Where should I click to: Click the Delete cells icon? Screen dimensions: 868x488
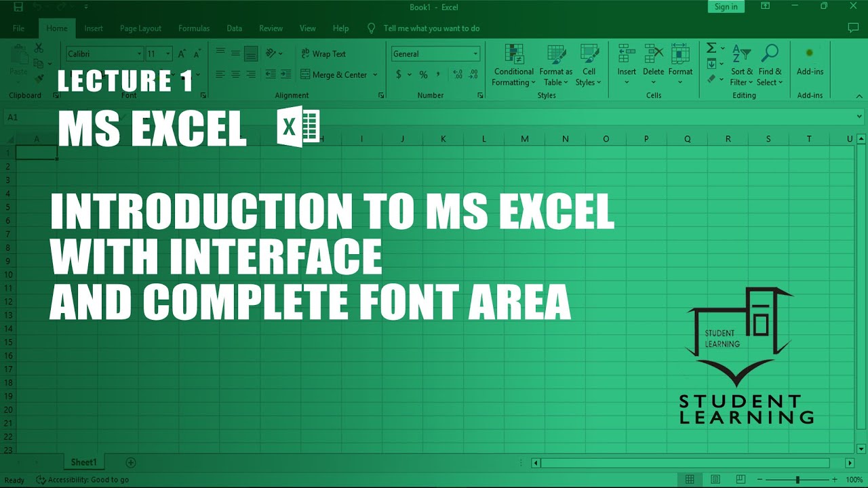point(654,54)
